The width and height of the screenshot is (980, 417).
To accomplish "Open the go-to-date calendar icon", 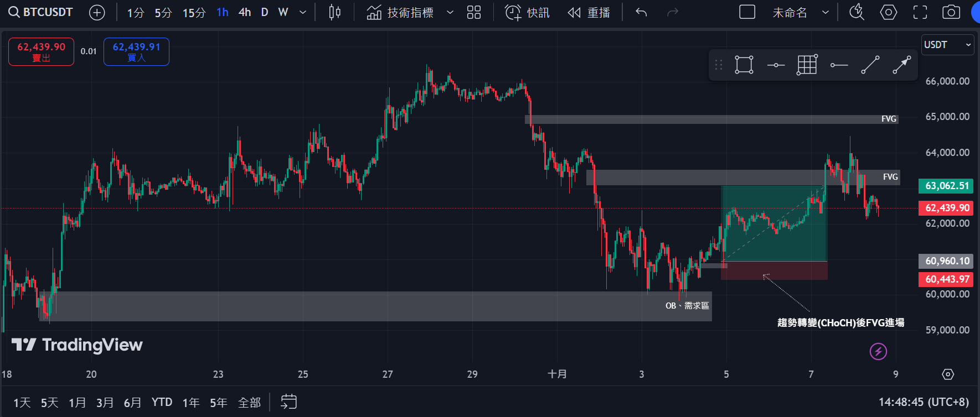I will pos(288,402).
